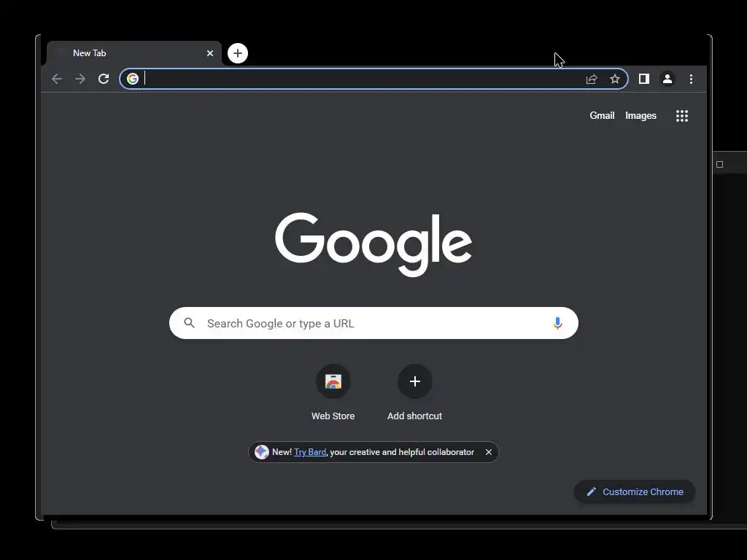Image resolution: width=747 pixels, height=560 pixels.
Task: Click maximize square on background window
Action: (x=719, y=165)
